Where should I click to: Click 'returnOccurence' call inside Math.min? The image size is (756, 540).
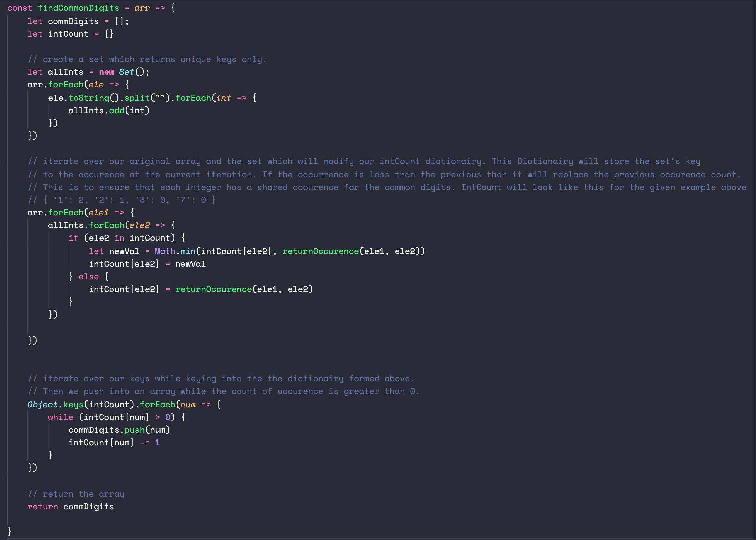tap(353, 251)
